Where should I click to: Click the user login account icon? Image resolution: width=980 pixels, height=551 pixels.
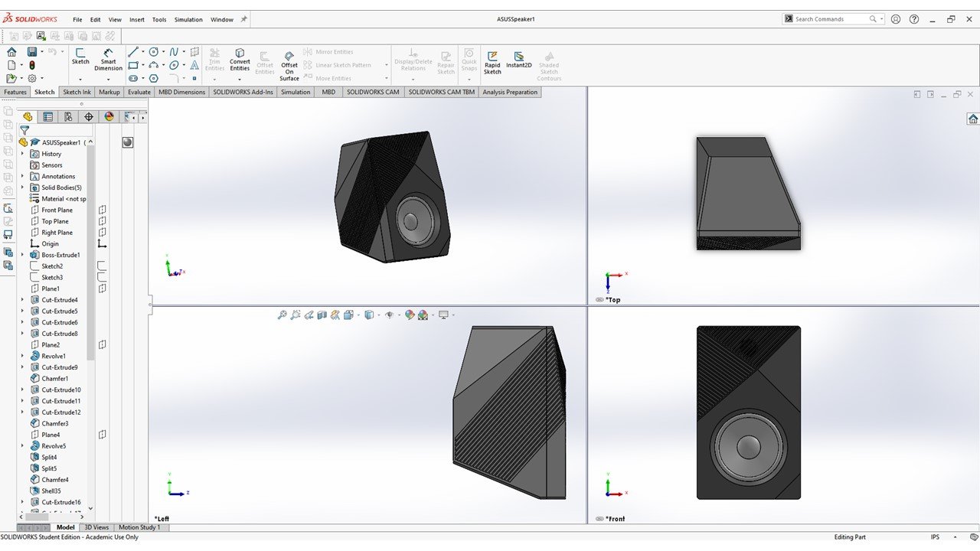(896, 19)
